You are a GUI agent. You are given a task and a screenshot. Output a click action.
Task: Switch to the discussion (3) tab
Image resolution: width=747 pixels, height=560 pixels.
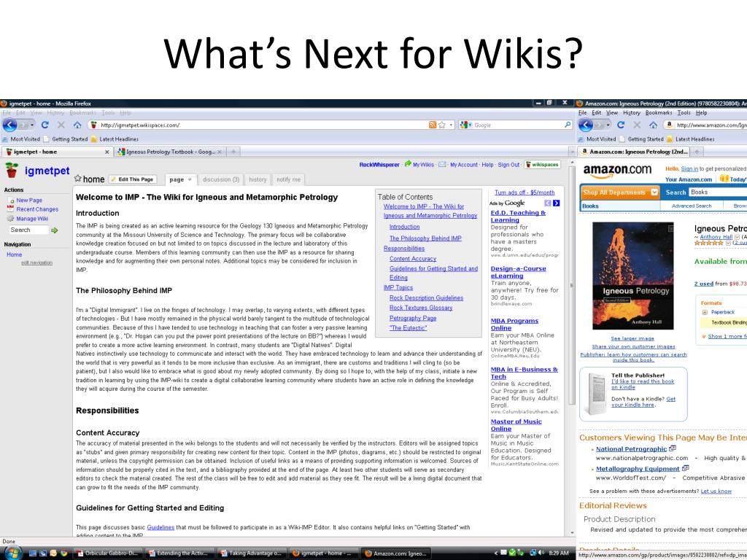point(220,179)
